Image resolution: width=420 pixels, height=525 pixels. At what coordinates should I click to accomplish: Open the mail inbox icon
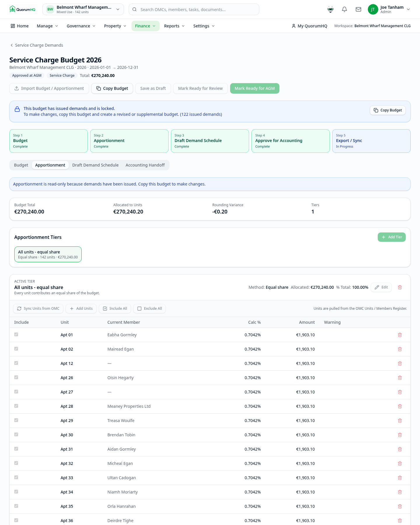[358, 9]
